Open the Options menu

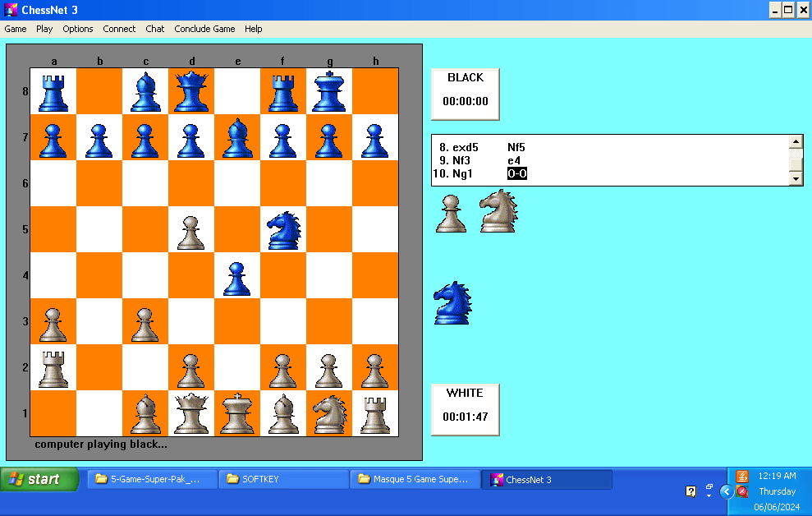click(x=78, y=29)
